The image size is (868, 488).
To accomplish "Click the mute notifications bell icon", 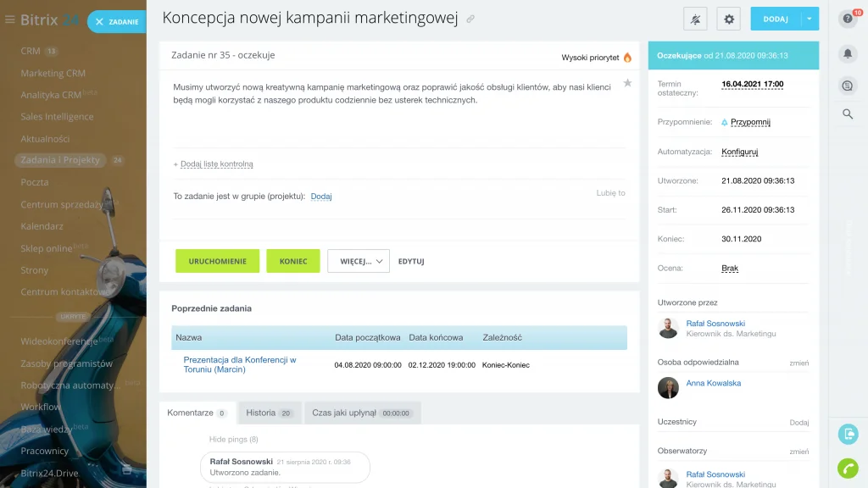I will 696,19.
